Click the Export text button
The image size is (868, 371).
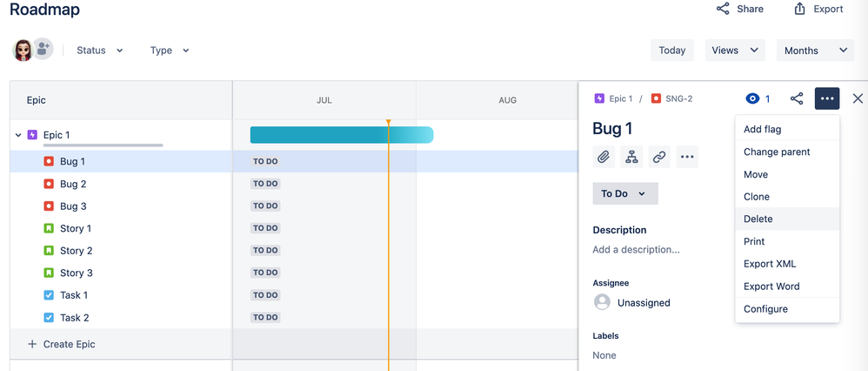tap(828, 9)
